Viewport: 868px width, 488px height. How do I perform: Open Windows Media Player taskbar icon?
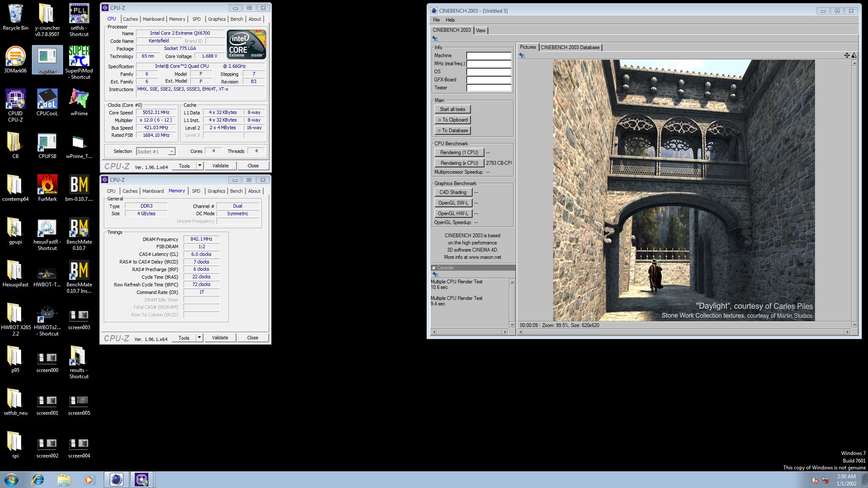[x=89, y=480]
